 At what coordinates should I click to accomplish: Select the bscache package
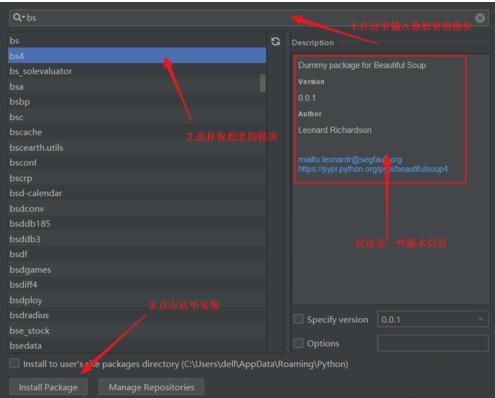(x=137, y=132)
